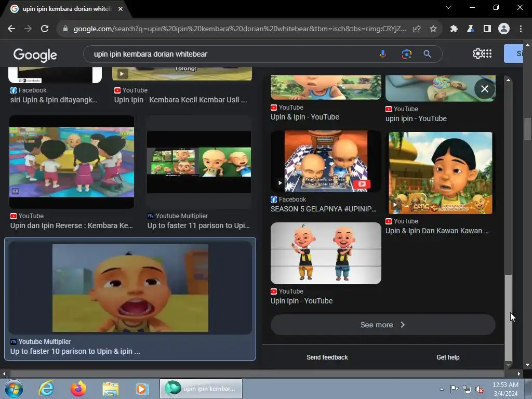Open the Extensions puzzle icon

(x=454, y=29)
